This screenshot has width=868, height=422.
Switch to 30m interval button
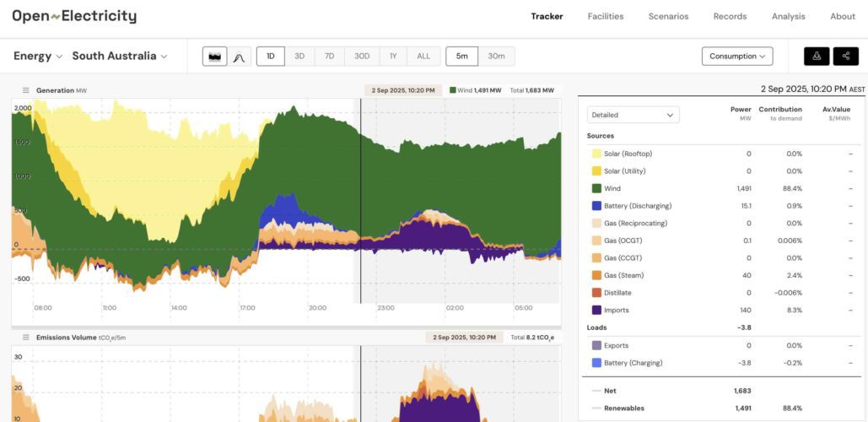[497, 57]
